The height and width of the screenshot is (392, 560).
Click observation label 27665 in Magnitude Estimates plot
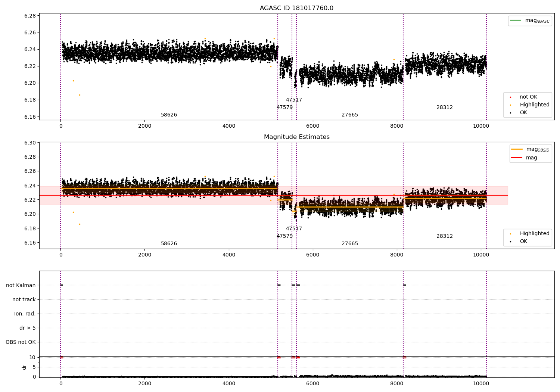tap(350, 244)
